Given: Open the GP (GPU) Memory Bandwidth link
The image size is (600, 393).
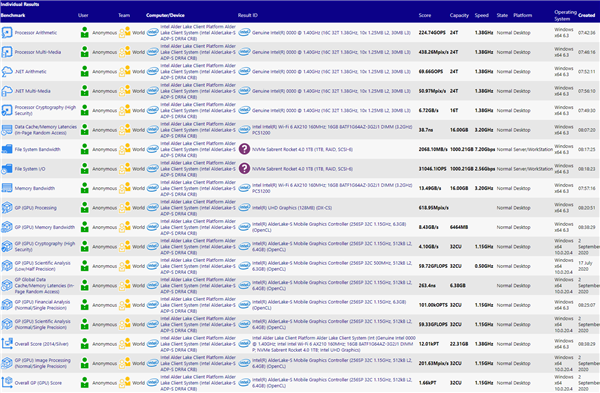Looking at the screenshot, I should pyautogui.click(x=44, y=227).
